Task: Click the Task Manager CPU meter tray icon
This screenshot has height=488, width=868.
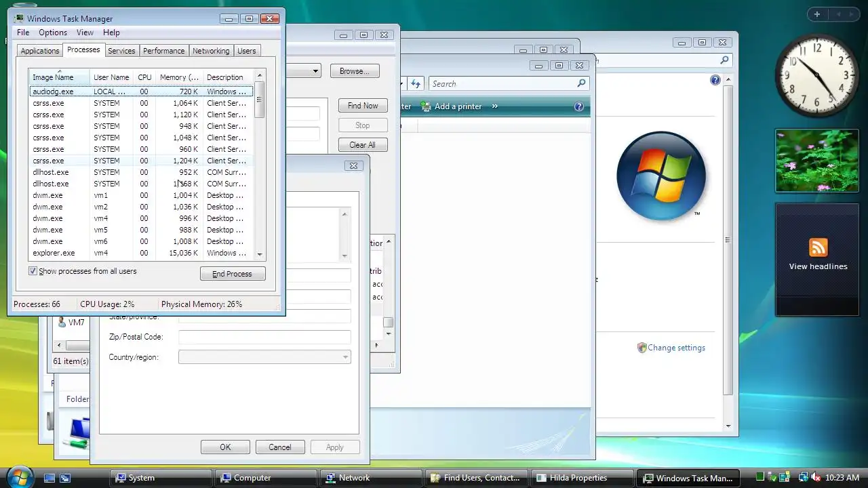Action: [761, 478]
